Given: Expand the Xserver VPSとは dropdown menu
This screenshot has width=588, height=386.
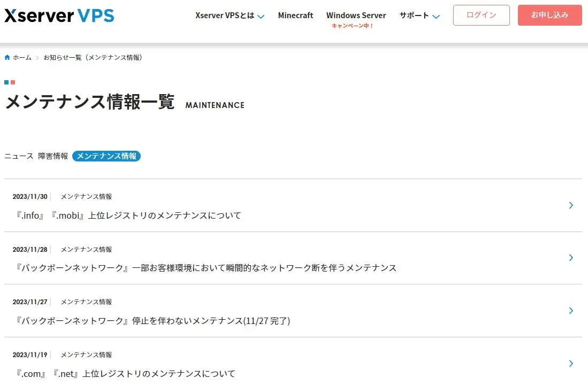Looking at the screenshot, I should 230,16.
